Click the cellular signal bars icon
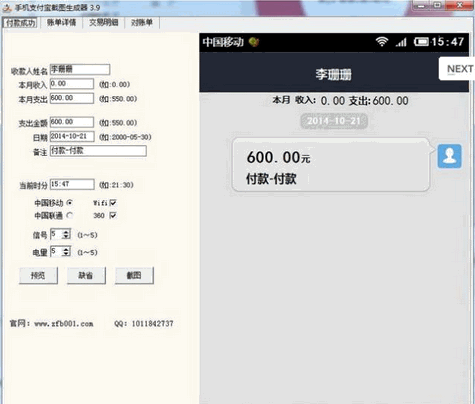Screen dimensions: 475x404 [x=401, y=42]
